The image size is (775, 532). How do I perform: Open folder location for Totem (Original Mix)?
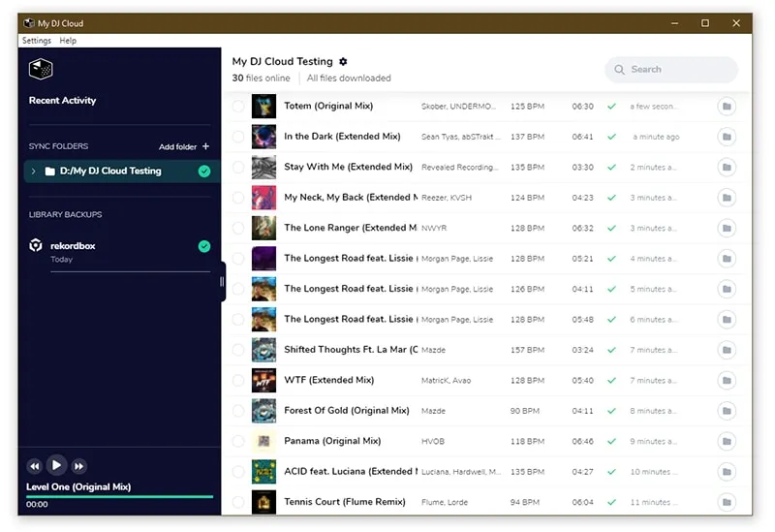click(x=726, y=107)
